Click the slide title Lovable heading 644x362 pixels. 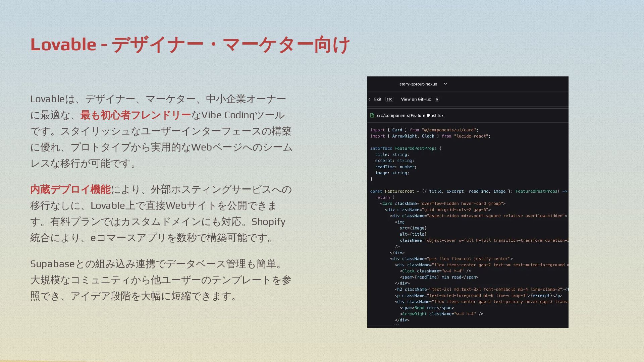pos(190,45)
